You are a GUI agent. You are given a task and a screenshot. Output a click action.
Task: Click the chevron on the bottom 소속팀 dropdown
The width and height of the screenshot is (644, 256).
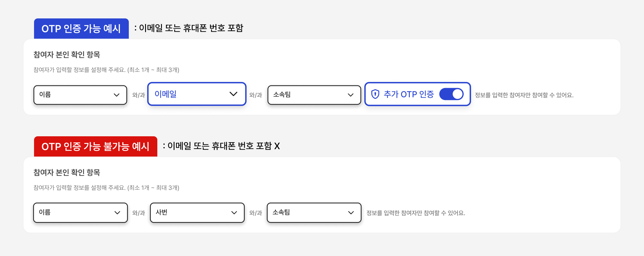click(x=351, y=213)
